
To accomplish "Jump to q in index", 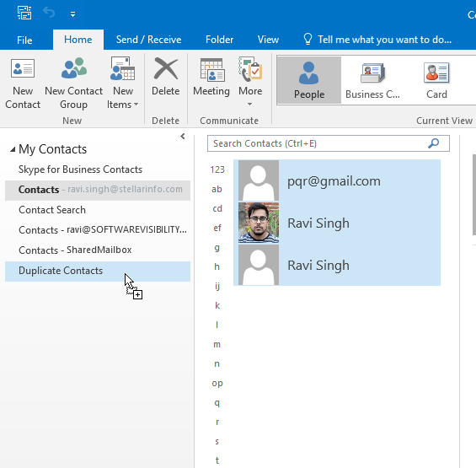I will pos(217,403).
